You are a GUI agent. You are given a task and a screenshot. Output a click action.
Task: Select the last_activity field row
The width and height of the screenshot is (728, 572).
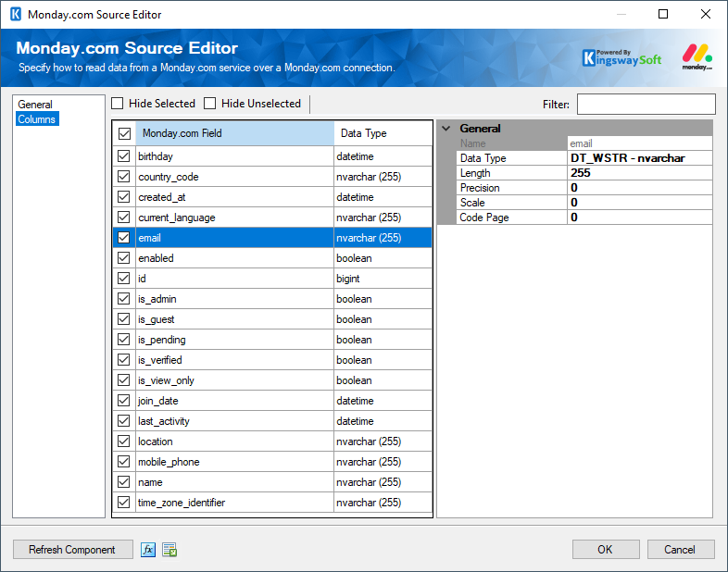tap(272, 421)
